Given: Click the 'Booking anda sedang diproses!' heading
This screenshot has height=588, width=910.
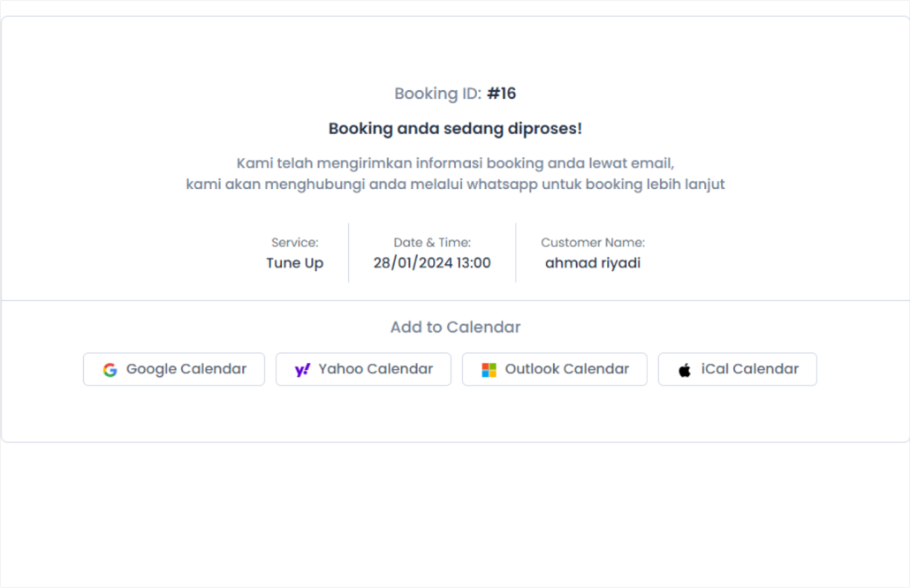Looking at the screenshot, I should tap(455, 128).
